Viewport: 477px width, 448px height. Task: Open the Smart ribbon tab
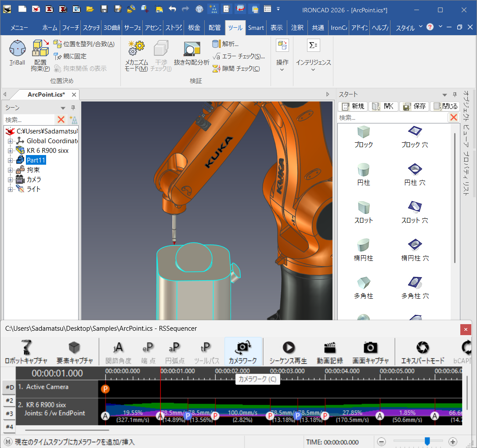pyautogui.click(x=256, y=28)
